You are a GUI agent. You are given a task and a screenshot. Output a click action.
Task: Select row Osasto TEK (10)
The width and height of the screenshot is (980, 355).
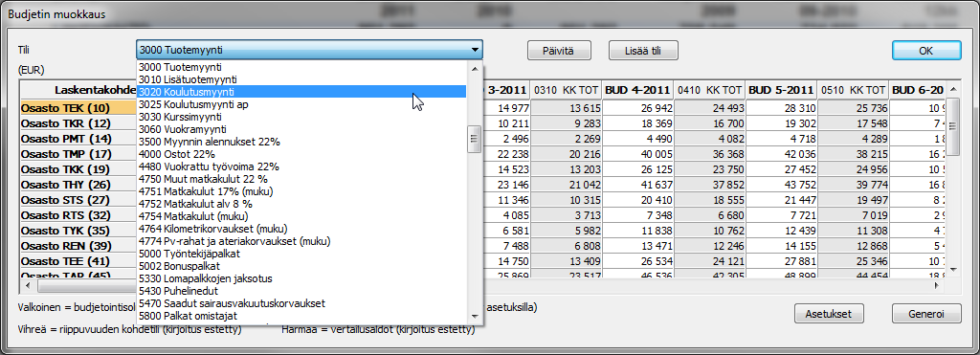click(78, 107)
